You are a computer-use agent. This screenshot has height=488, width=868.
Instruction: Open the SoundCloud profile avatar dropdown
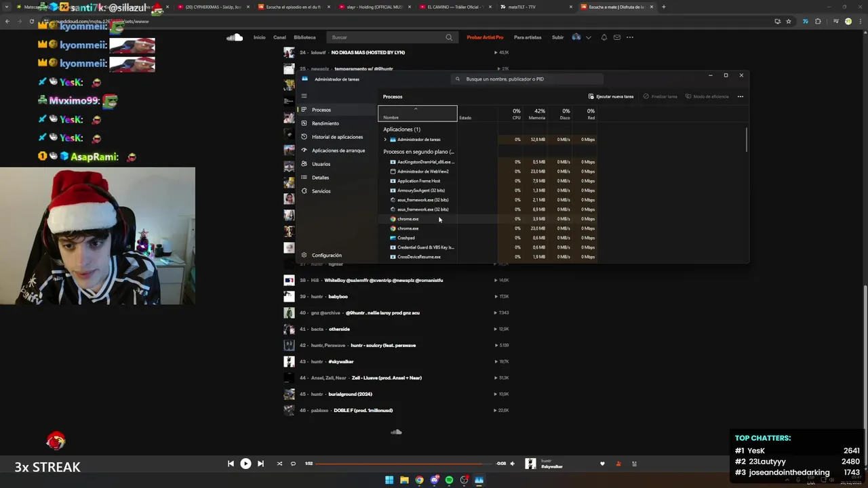[582, 37]
